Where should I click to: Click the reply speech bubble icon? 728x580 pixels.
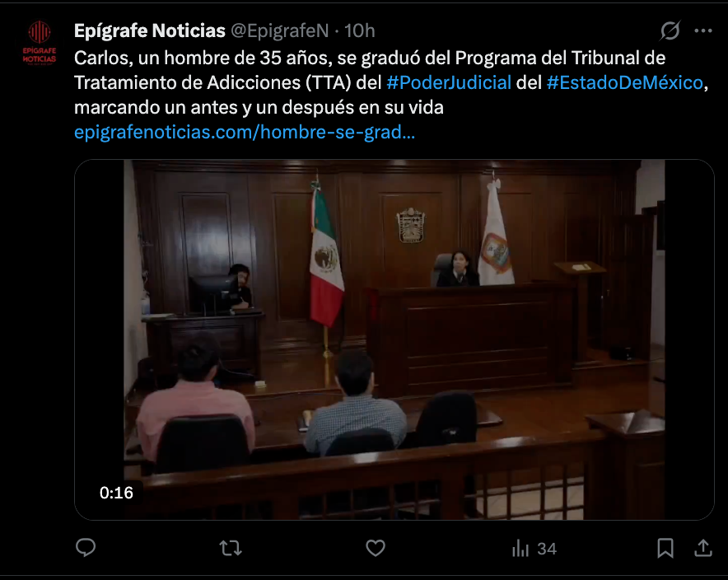click(x=86, y=548)
